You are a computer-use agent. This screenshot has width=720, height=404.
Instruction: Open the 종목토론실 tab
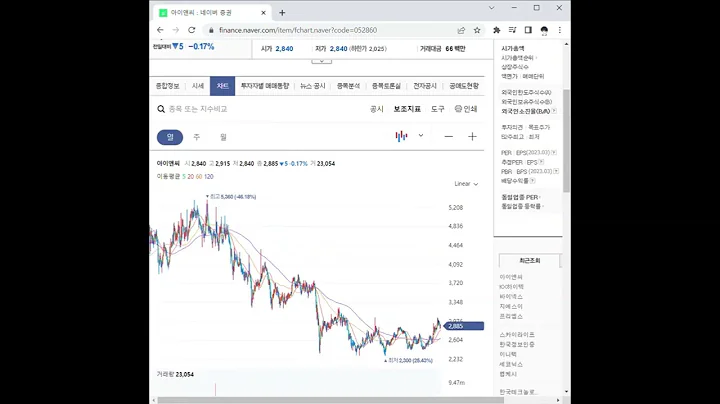[386, 86]
